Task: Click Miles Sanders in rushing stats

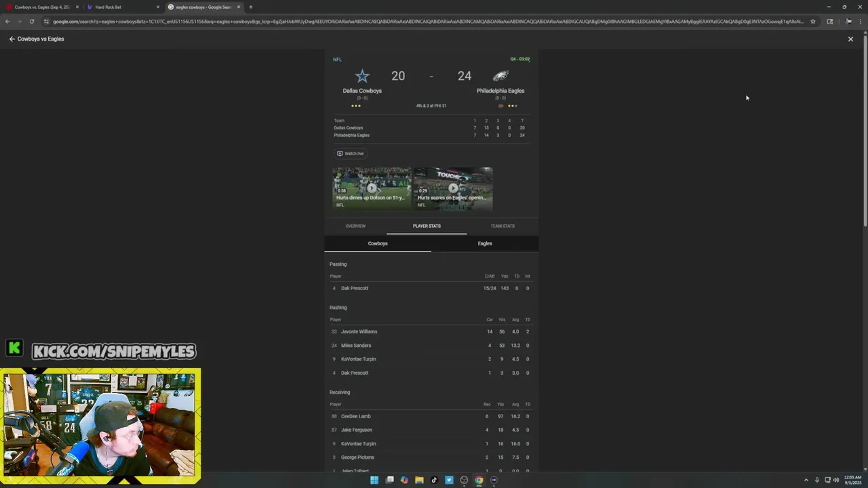Action: 356,346
